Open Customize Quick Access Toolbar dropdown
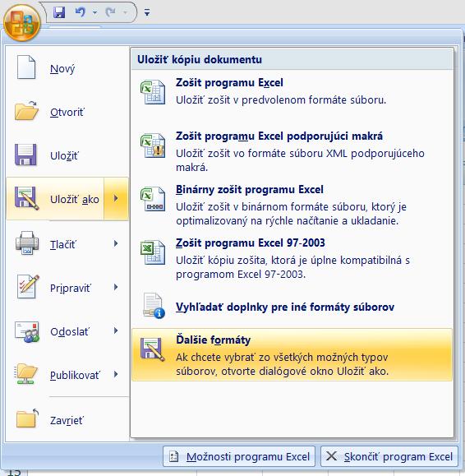Screen dimensions: 465x476 [x=147, y=12]
